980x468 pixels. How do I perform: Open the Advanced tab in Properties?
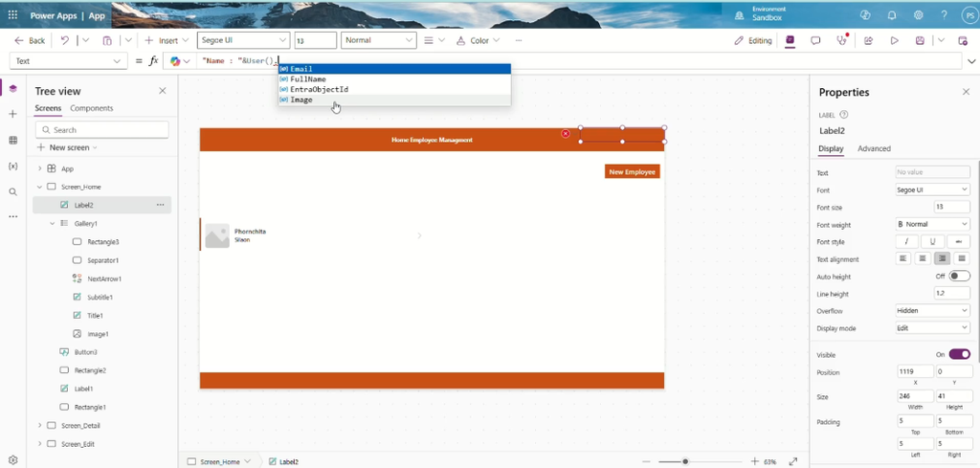click(874, 148)
